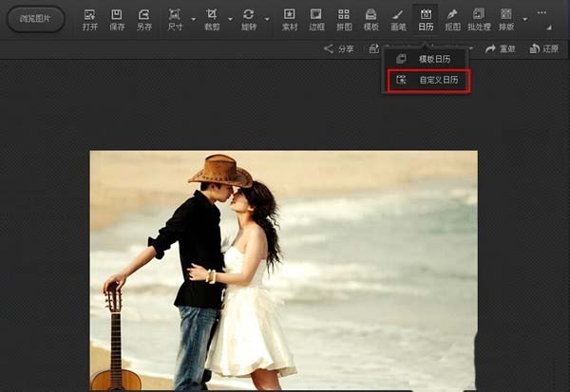Open the 抠图 cutout tool

pos(452,20)
